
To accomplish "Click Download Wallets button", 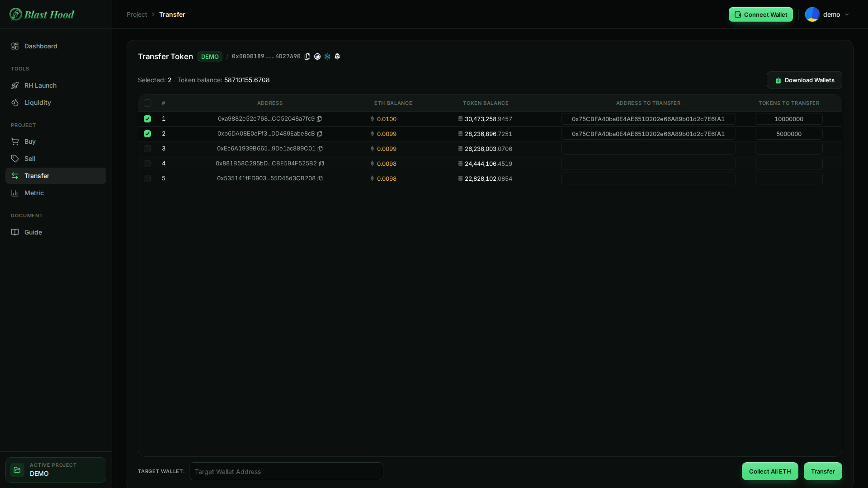I will tap(804, 80).
